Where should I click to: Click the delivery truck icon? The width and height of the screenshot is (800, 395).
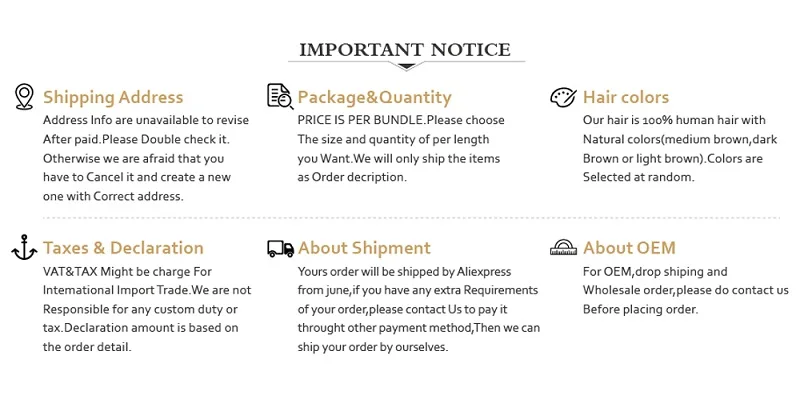tap(281, 249)
